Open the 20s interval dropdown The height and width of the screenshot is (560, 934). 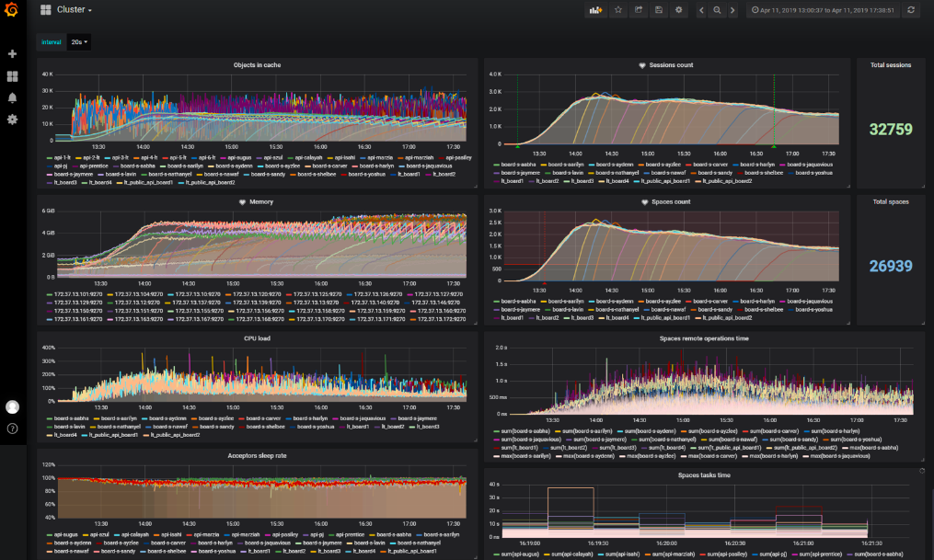[79, 42]
